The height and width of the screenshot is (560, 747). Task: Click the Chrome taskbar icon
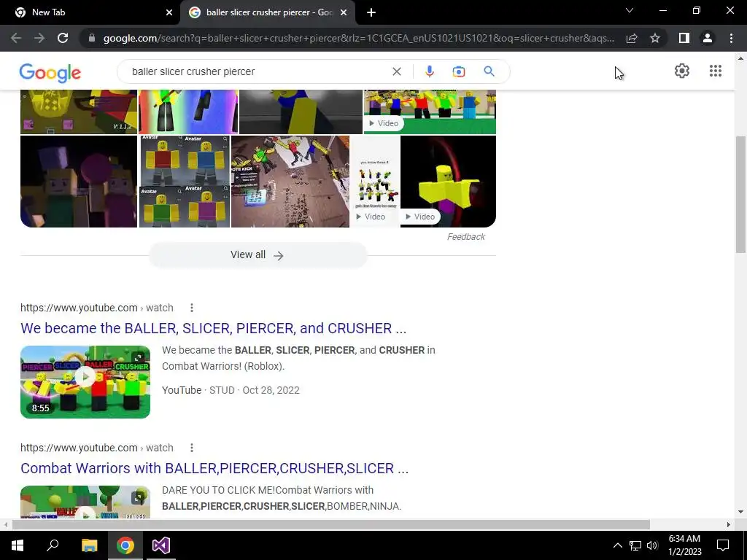coord(125,545)
